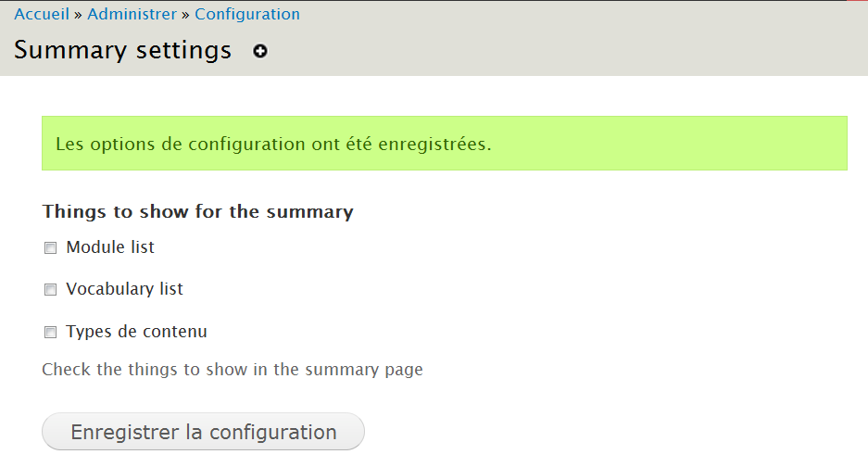The width and height of the screenshot is (868, 467).
Task: Go to the Accueil breadcrumb link
Action: tap(42, 14)
